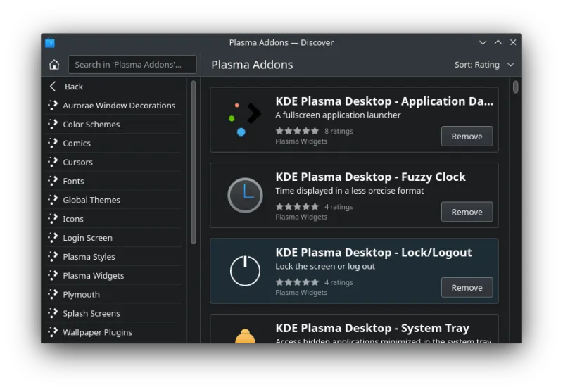Viewport: 563px width, 392px height.
Task: Open the Color Schemes category
Action: click(x=91, y=125)
